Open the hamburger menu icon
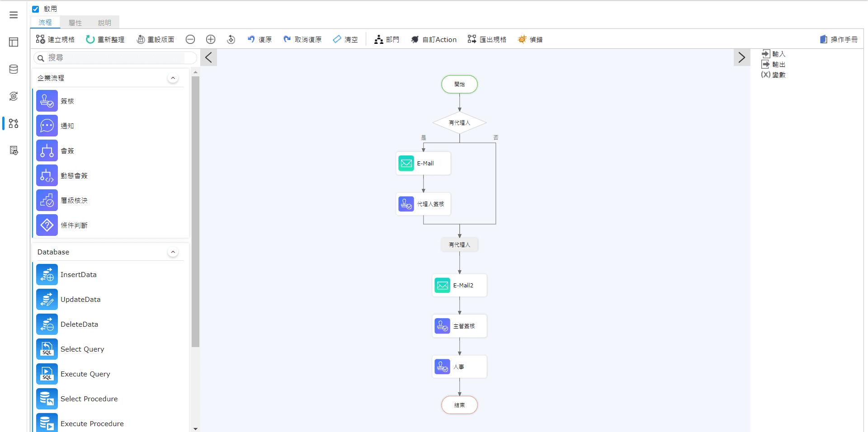The image size is (868, 432). click(14, 15)
